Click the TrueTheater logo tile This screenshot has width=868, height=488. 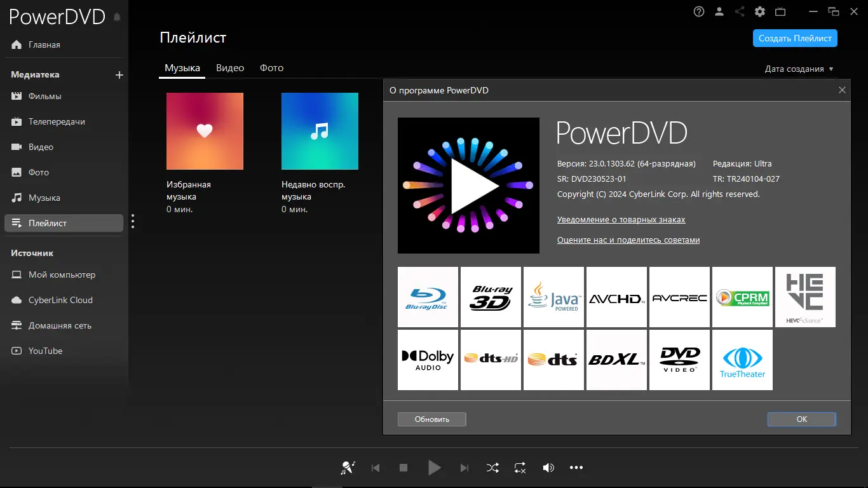(742, 360)
